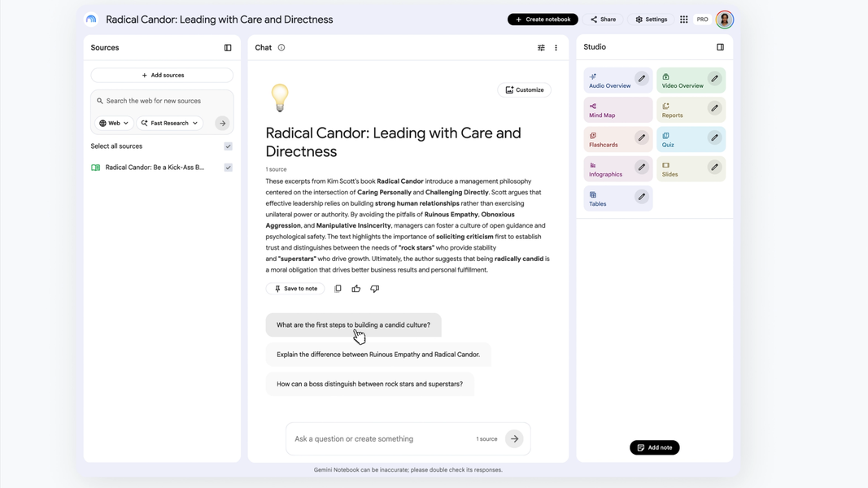The height and width of the screenshot is (488, 868).
Task: Open chat configuration sliders icon
Action: (x=541, y=48)
